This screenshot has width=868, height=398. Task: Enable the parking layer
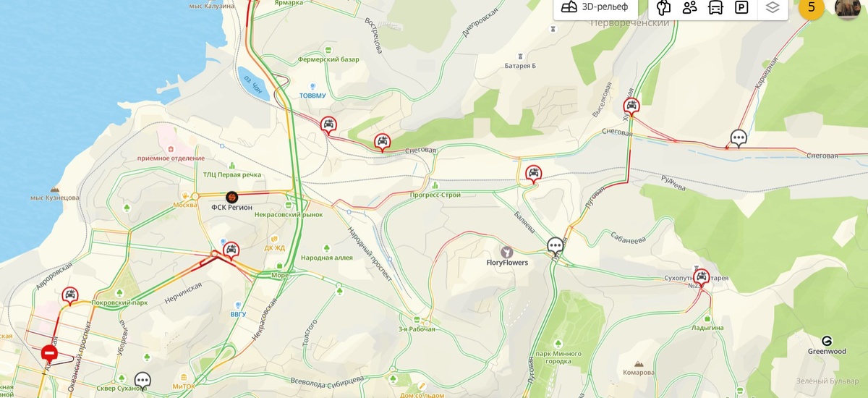coord(741,8)
